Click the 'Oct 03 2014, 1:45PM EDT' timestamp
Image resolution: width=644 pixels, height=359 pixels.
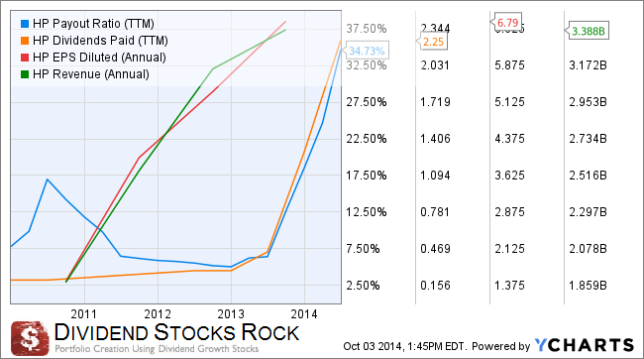404,346
